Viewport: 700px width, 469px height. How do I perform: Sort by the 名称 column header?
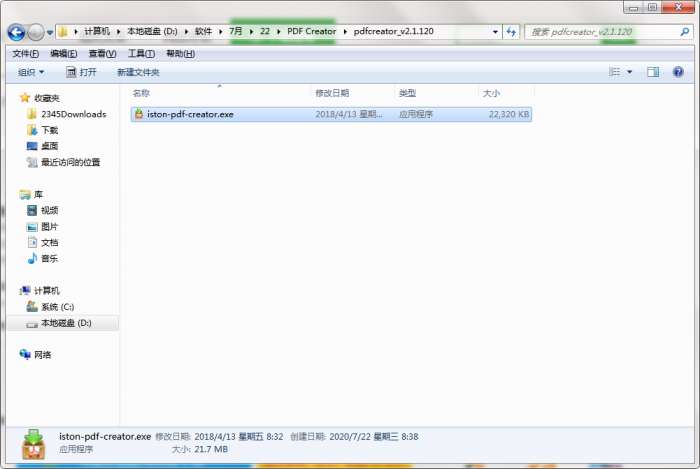tap(141, 93)
